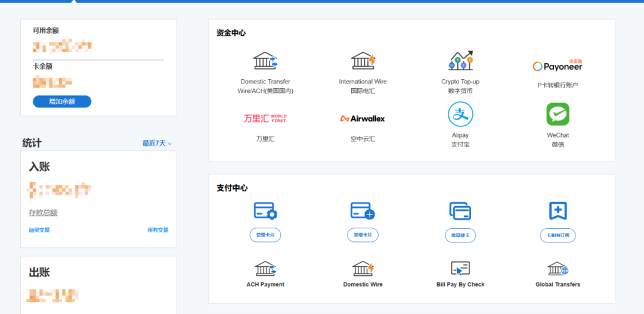Choose the Alipay round icon

(460, 114)
